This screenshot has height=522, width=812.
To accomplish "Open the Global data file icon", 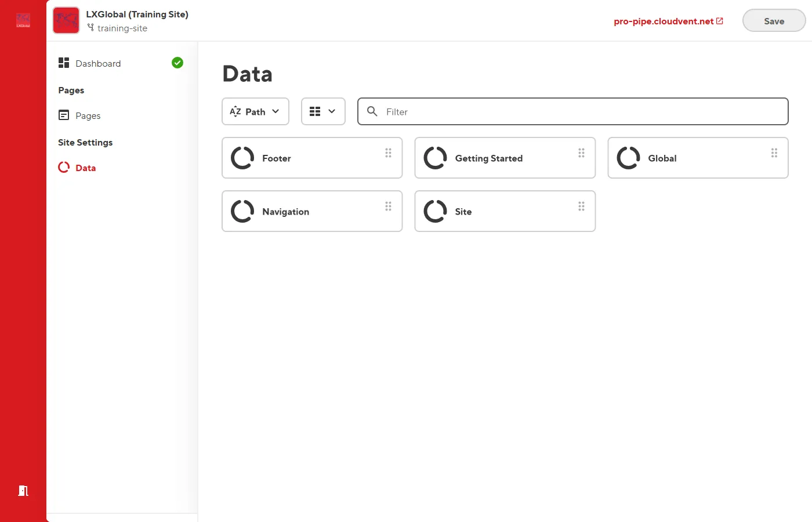I will [628, 157].
